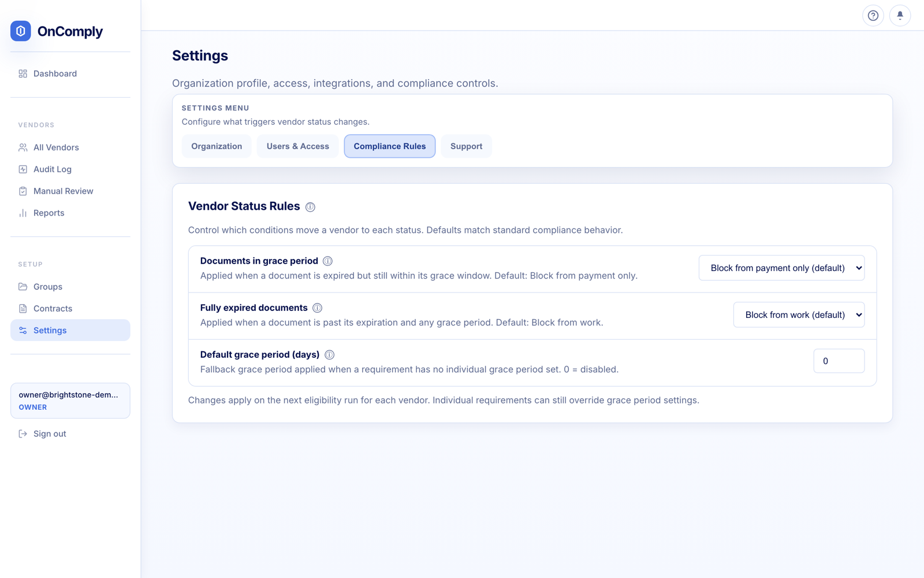
Task: Select the Compliance Rules tab
Action: (390, 146)
